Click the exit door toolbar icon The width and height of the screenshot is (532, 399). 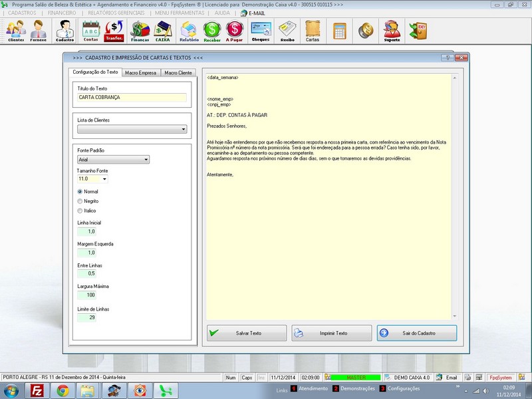pyautogui.click(x=418, y=31)
